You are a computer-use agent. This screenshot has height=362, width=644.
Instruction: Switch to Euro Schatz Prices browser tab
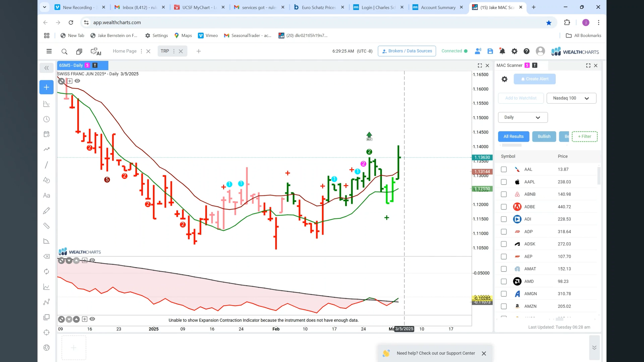[319, 7]
